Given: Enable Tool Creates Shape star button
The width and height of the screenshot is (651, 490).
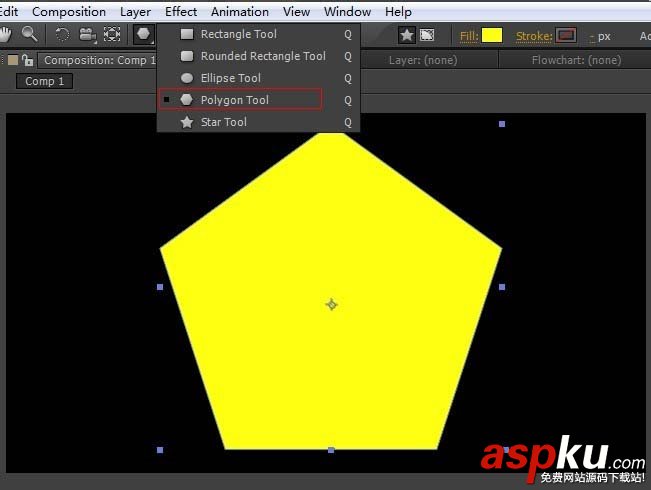Looking at the screenshot, I should point(407,35).
